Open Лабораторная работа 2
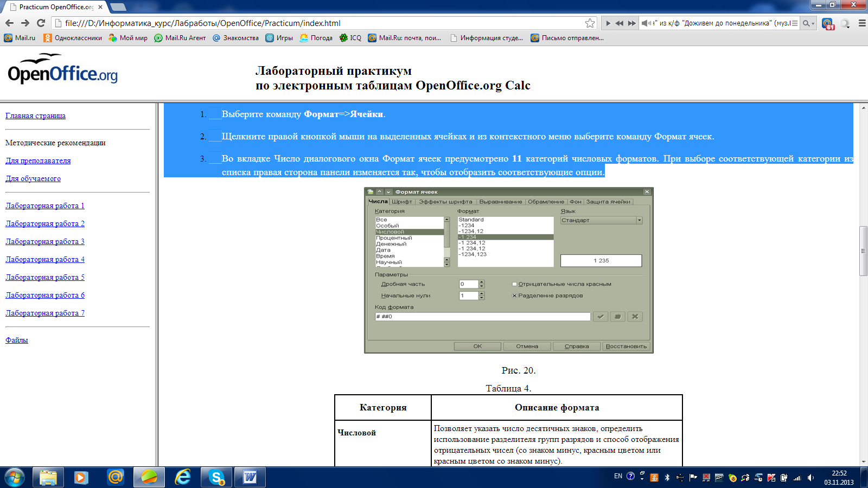Image resolution: width=868 pixels, height=488 pixels. click(45, 223)
